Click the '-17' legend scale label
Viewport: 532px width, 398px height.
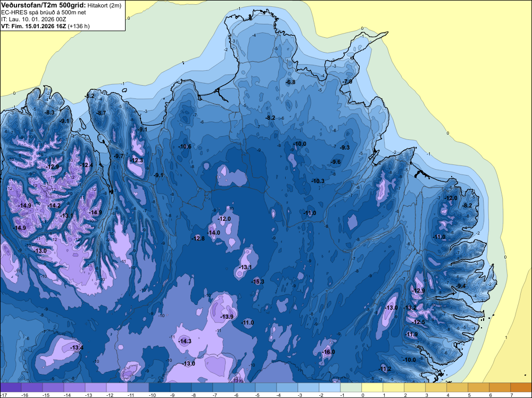(x=3, y=395)
